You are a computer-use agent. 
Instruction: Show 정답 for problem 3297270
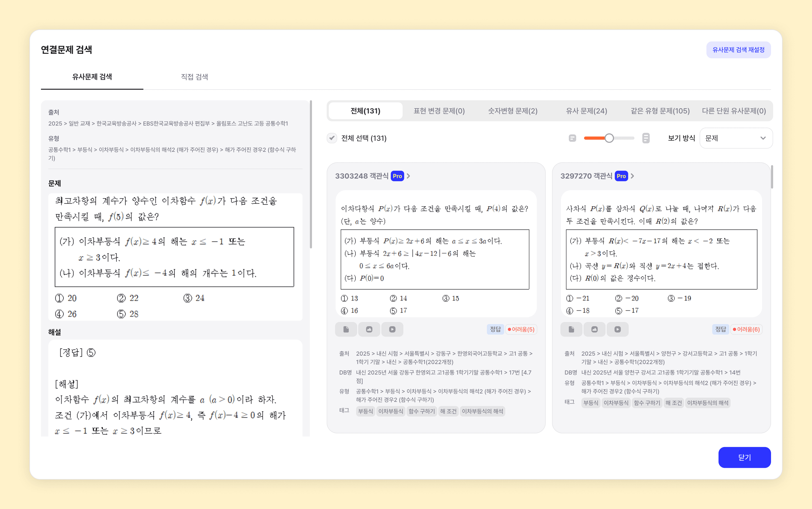point(721,329)
